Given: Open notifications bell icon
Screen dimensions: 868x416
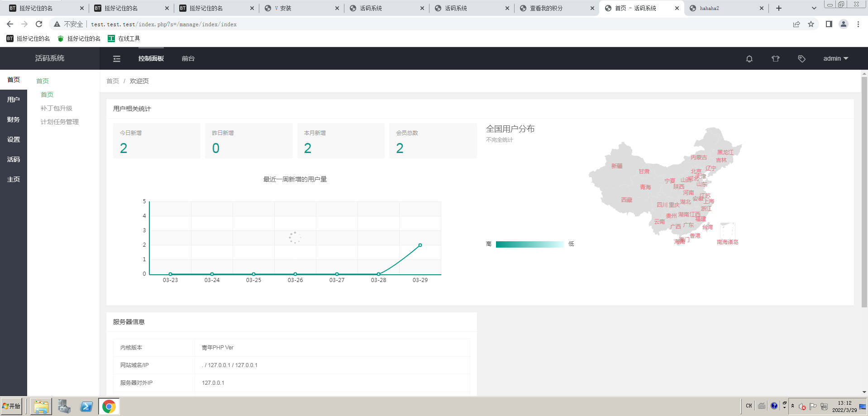Looking at the screenshot, I should [x=749, y=58].
